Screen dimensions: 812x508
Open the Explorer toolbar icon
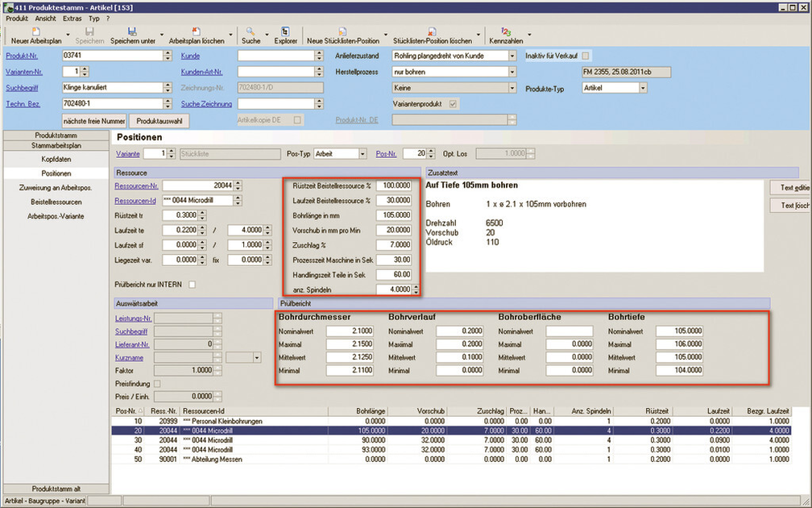(285, 31)
